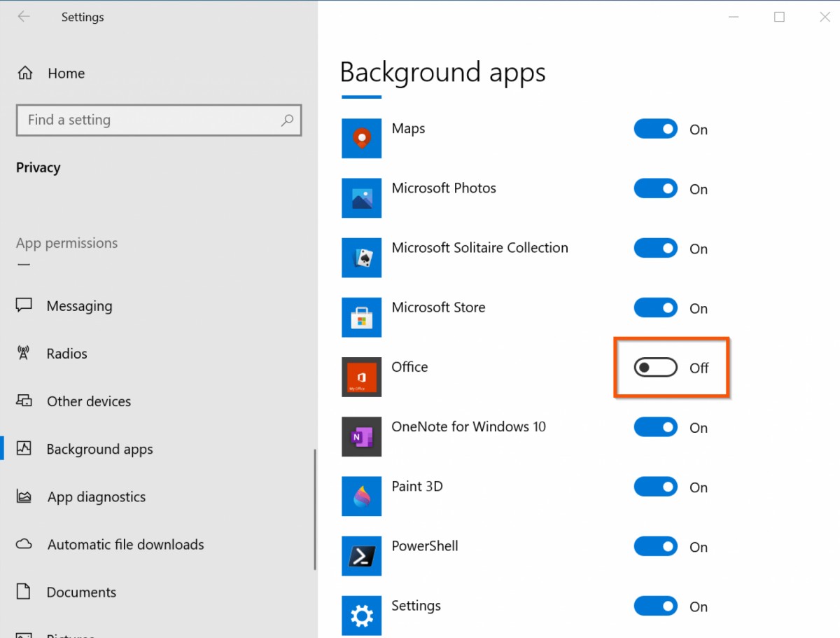Screen dimensions: 840x638
Task: Click the Settings app name in list
Action: click(x=416, y=606)
